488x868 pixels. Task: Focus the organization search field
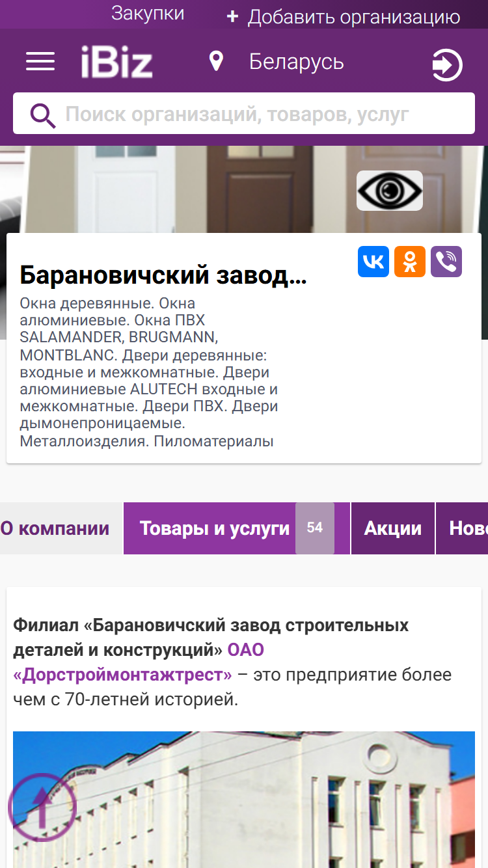pos(244,113)
